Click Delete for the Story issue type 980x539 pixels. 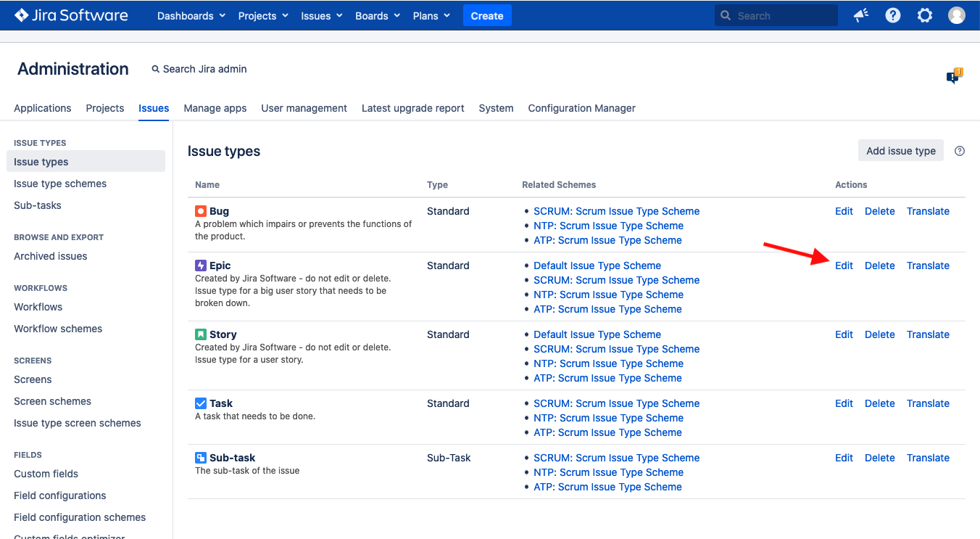(x=880, y=334)
